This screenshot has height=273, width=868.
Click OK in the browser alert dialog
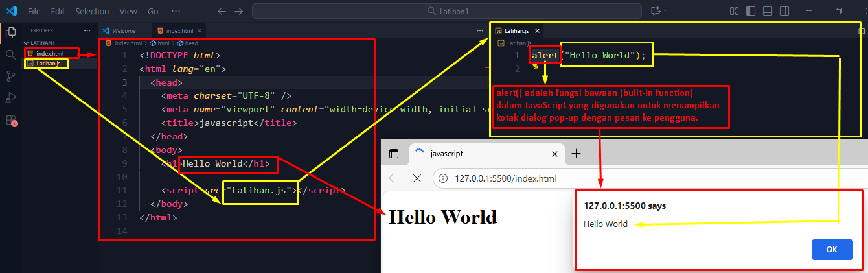832,250
